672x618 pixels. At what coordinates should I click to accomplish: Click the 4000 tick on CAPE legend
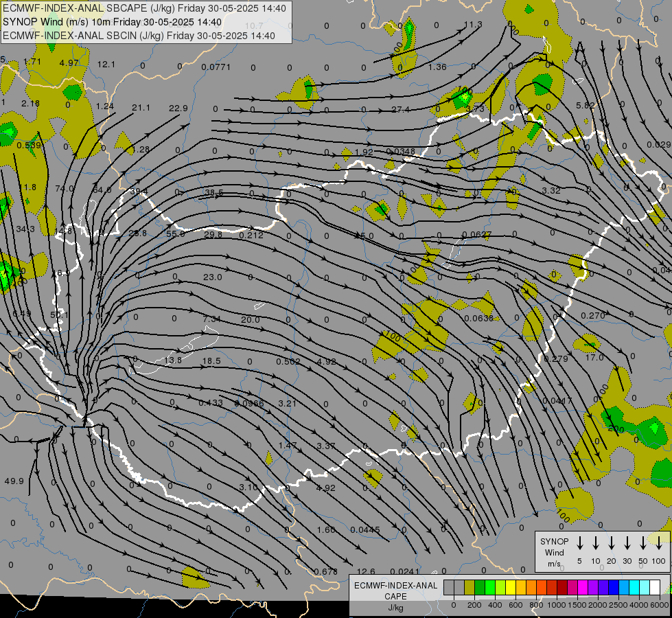coord(639,605)
